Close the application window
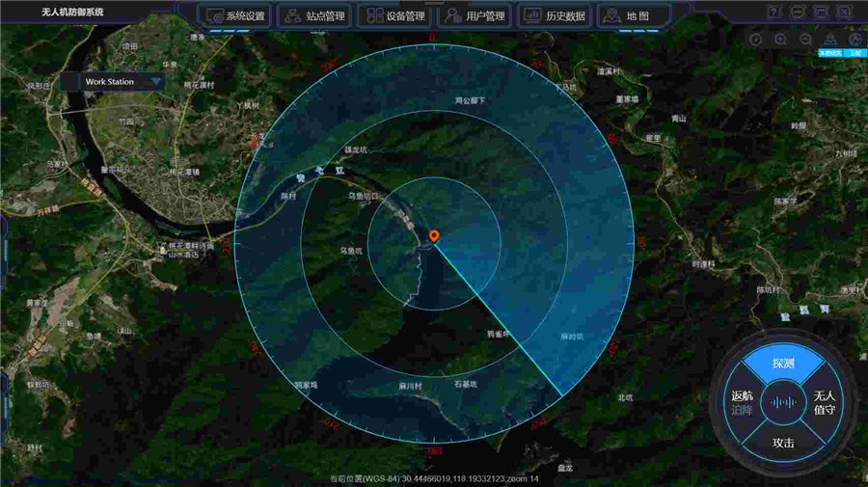This screenshot has width=868, height=487. point(844,13)
